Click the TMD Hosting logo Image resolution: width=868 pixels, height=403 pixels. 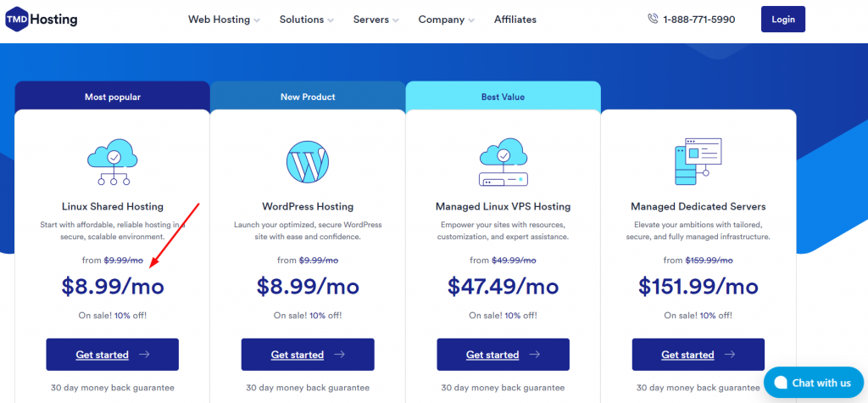pyautogui.click(x=40, y=20)
